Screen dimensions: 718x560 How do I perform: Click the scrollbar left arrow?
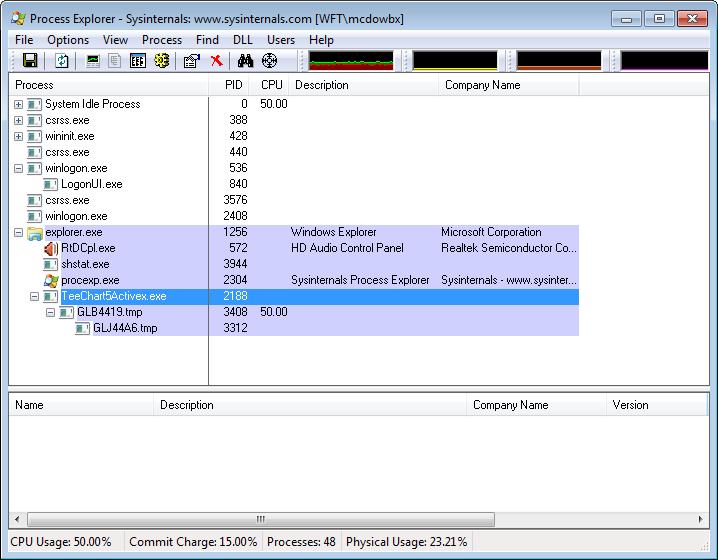(x=17, y=519)
